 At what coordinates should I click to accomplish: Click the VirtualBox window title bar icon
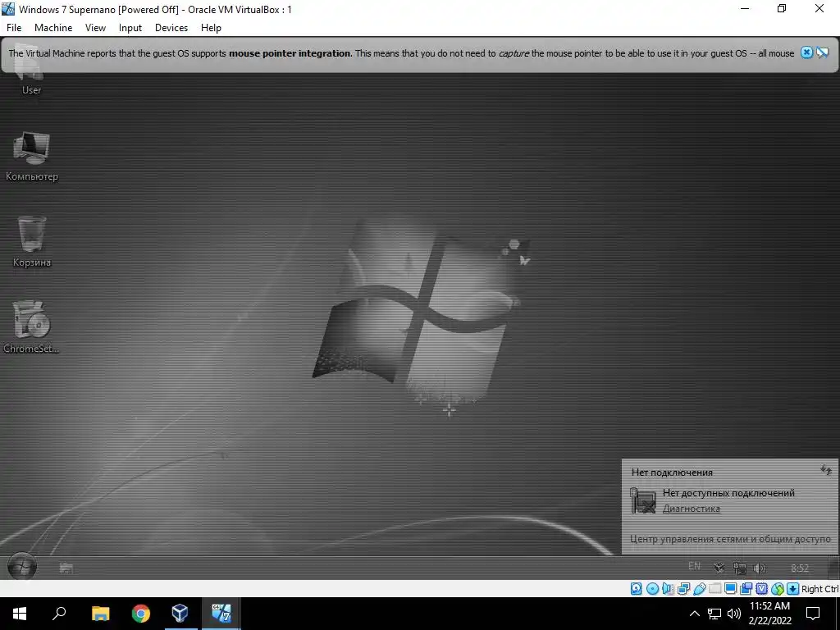(8, 9)
